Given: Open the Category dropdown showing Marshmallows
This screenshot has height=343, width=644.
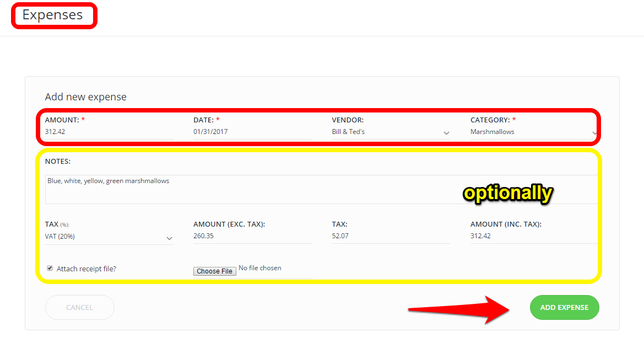Looking at the screenshot, I should click(x=529, y=132).
